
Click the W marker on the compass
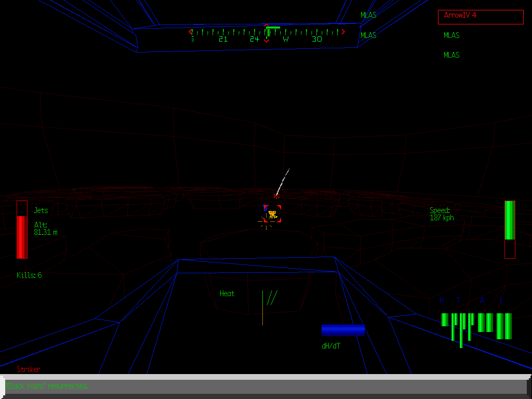tap(286, 39)
